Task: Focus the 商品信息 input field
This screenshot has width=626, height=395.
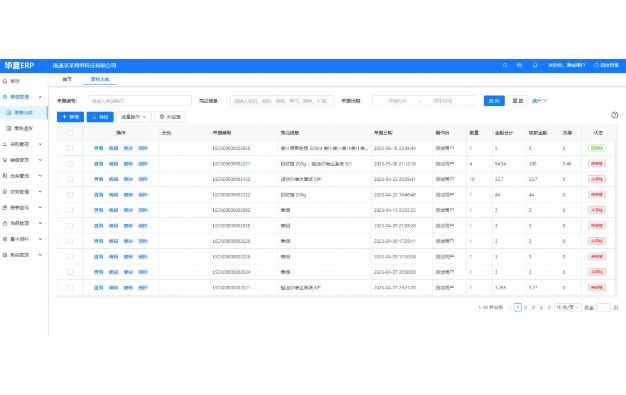Action: tap(282, 101)
